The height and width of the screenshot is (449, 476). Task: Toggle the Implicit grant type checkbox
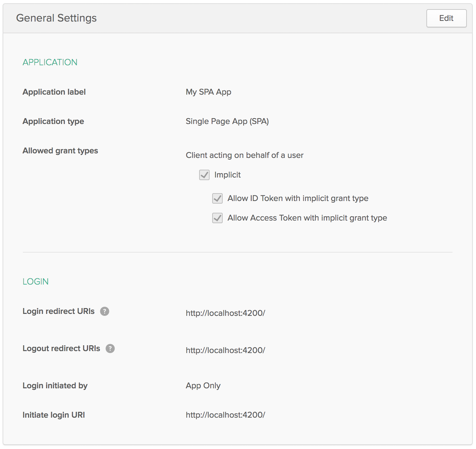pos(204,175)
